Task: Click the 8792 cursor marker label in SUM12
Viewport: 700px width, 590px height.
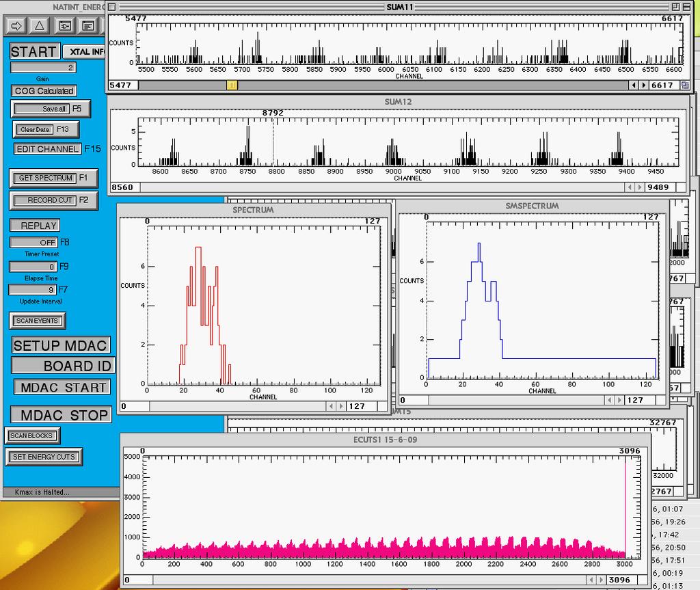Action: click(273, 113)
